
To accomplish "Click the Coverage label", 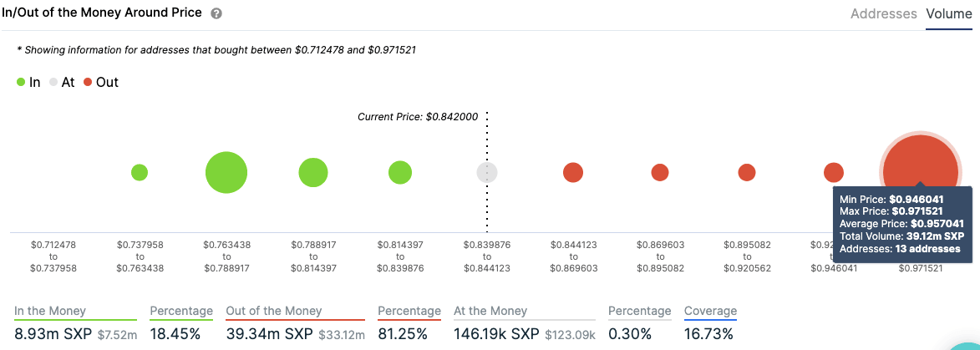I will (x=710, y=311).
